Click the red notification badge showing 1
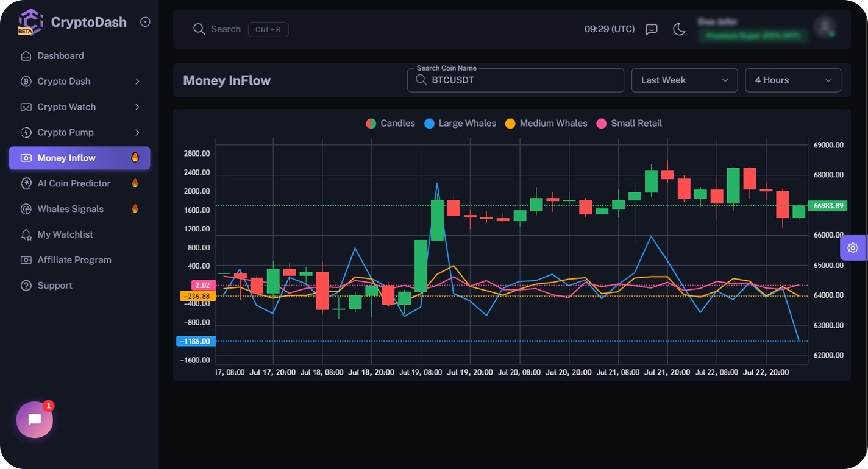Image resolution: width=868 pixels, height=469 pixels. point(49,406)
